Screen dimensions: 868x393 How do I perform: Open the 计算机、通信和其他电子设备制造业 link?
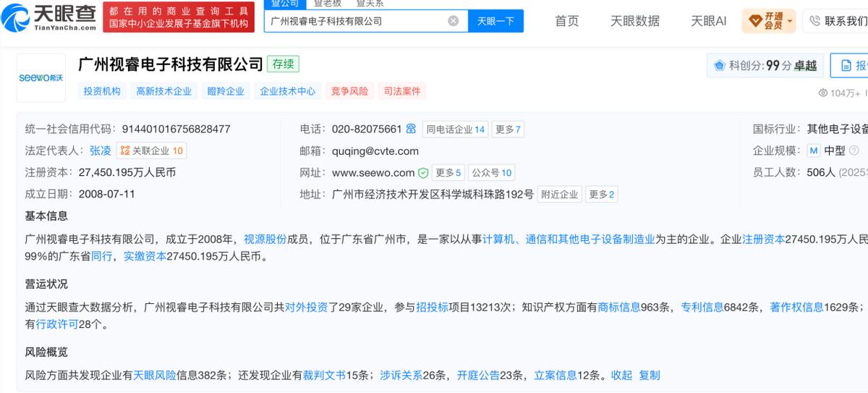pos(569,239)
